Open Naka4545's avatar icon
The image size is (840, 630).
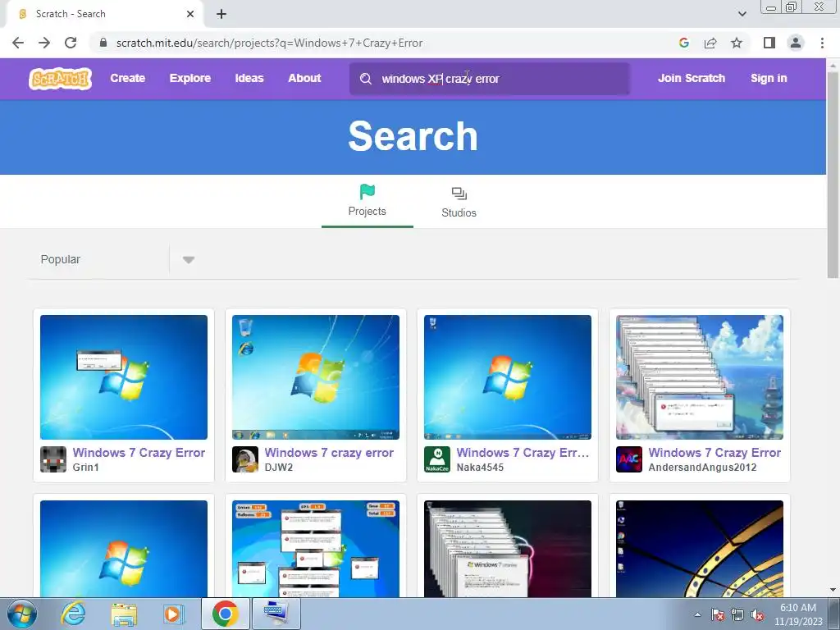(437, 459)
